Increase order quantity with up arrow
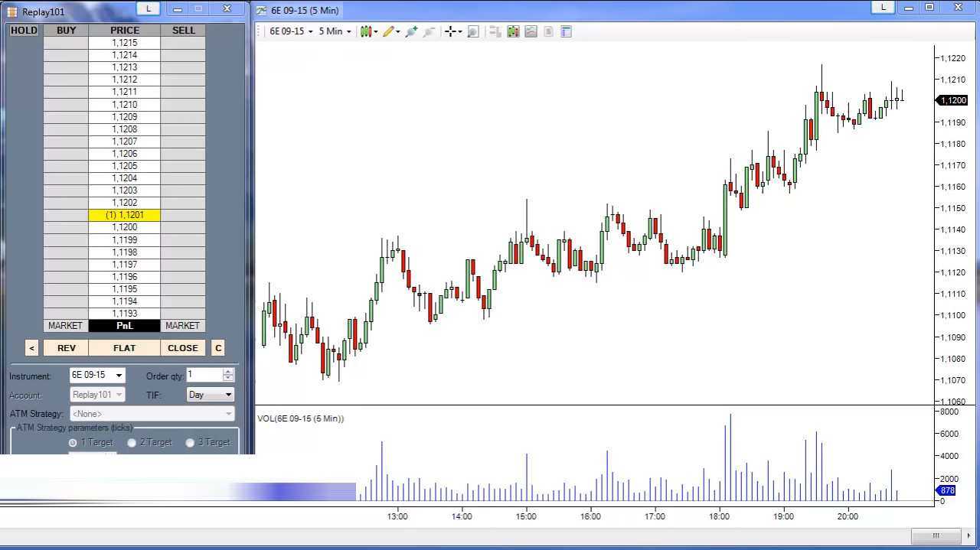Image resolution: width=980 pixels, height=550 pixels. click(228, 372)
